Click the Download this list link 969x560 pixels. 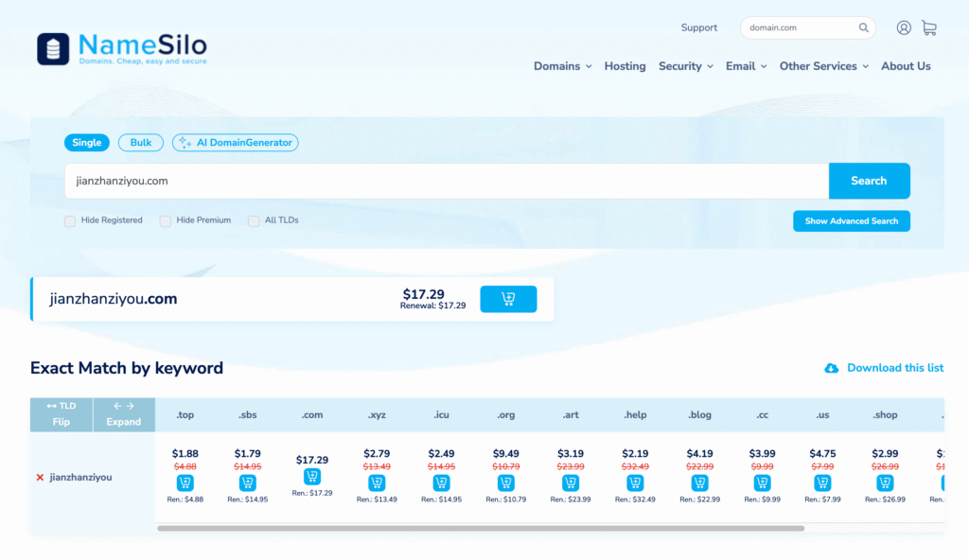[x=894, y=368]
